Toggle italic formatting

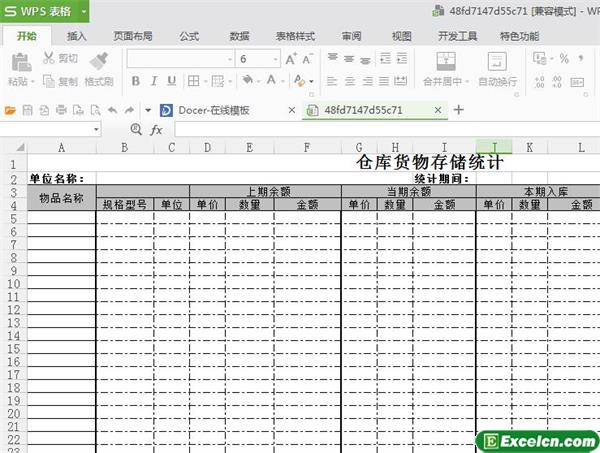click(154, 81)
